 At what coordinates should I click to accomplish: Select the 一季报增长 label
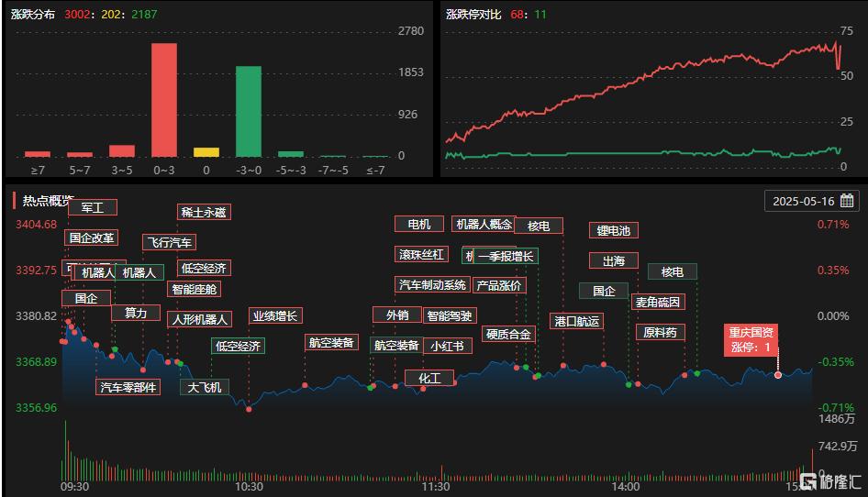point(506,256)
